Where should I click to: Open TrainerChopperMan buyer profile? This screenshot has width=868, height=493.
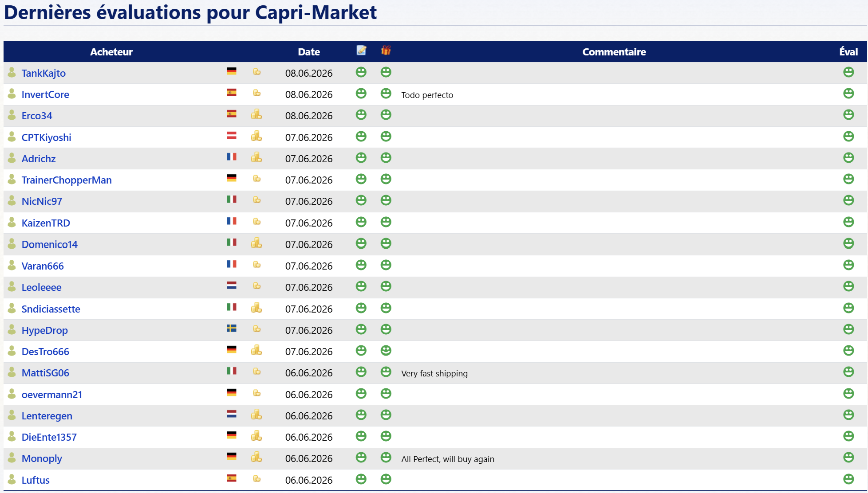point(67,180)
